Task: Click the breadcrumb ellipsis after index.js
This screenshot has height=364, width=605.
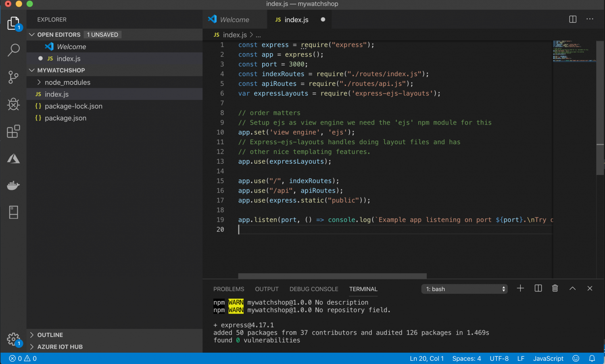Action: pyautogui.click(x=258, y=35)
